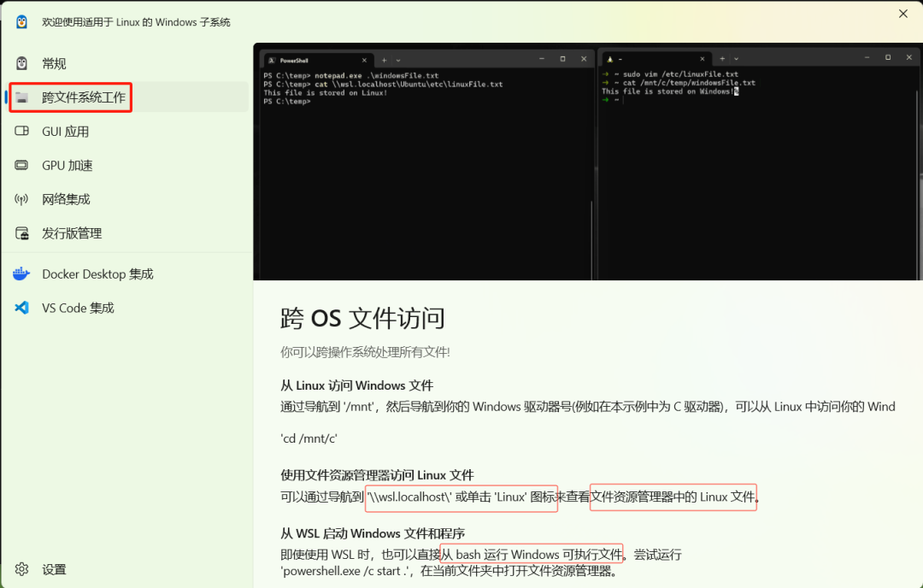Viewport: 923px width, 588px height.
Task: Click the heading 使用文件资源管理器访问 Linux 文件
Action: point(377,475)
